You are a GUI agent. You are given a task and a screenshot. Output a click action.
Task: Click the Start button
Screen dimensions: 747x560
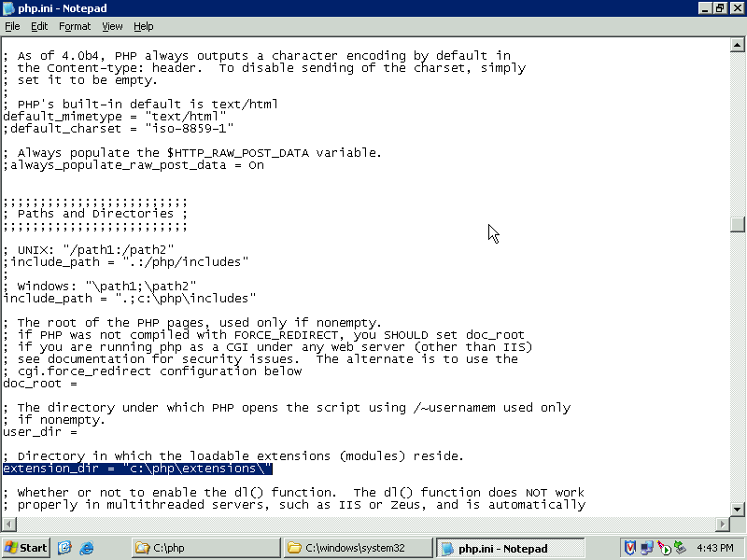26,548
